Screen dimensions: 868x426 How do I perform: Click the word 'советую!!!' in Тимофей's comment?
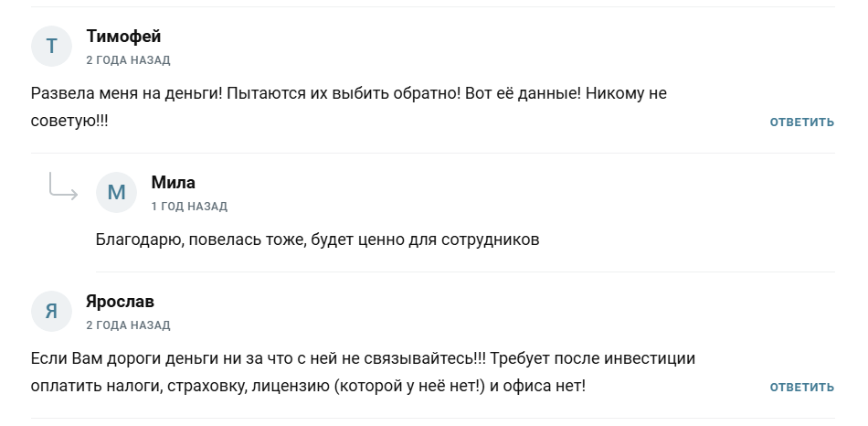69,121
